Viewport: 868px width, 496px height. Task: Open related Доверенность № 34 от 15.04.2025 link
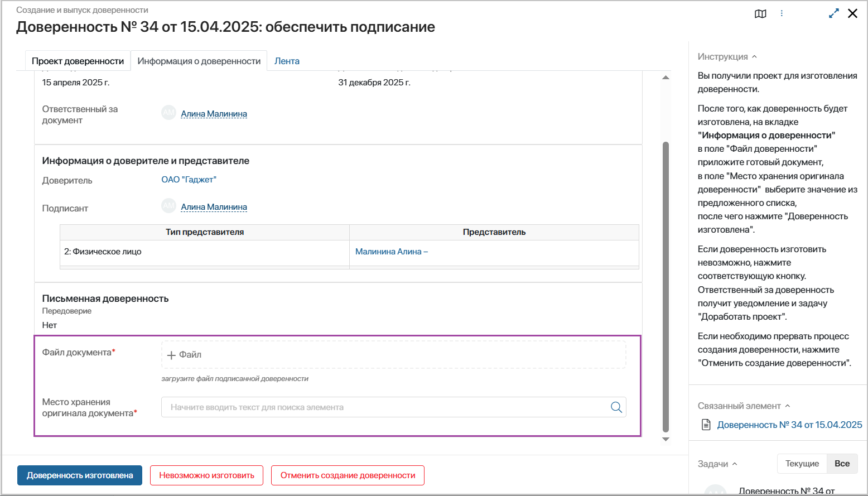click(x=789, y=425)
